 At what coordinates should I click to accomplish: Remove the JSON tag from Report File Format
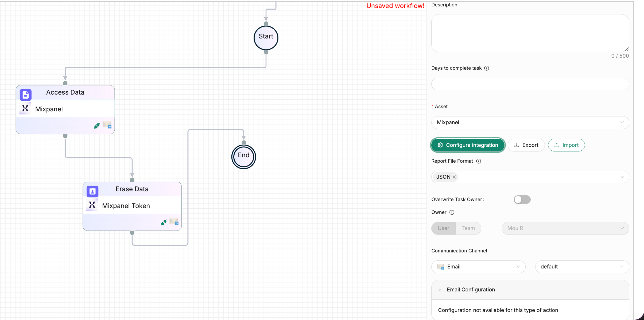coord(454,177)
